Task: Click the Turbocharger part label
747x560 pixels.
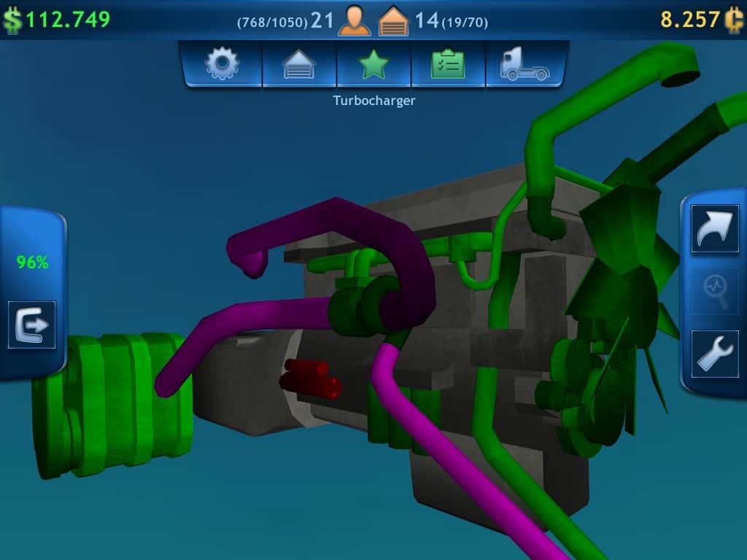Action: point(373,101)
